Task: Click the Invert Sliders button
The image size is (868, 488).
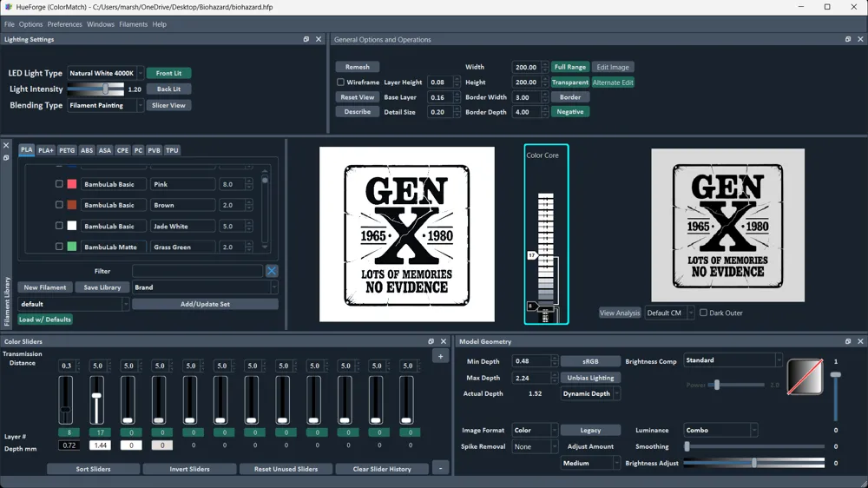Action: [x=189, y=469]
